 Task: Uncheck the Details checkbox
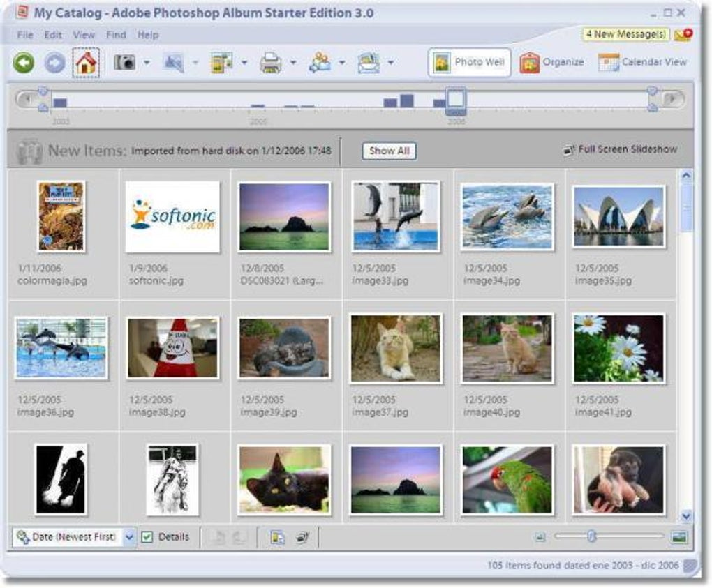point(147,536)
